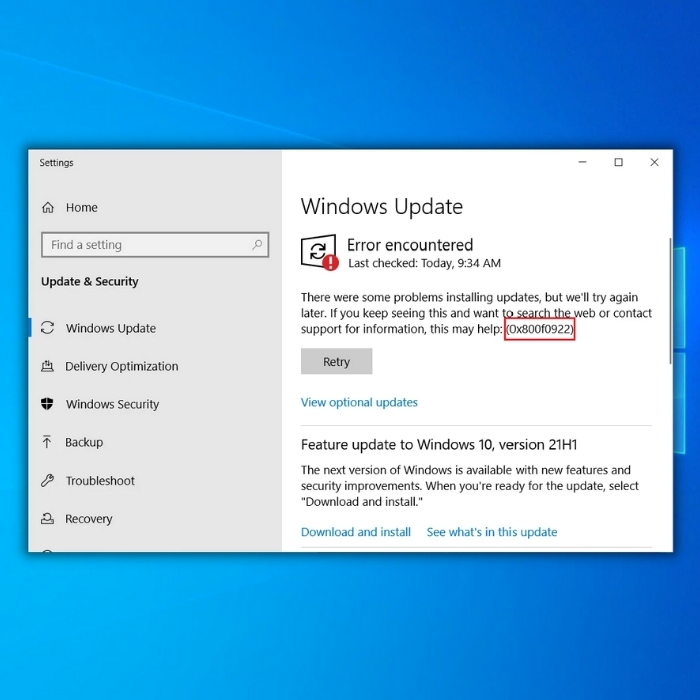
Task: Click Download and install link
Action: point(356,532)
